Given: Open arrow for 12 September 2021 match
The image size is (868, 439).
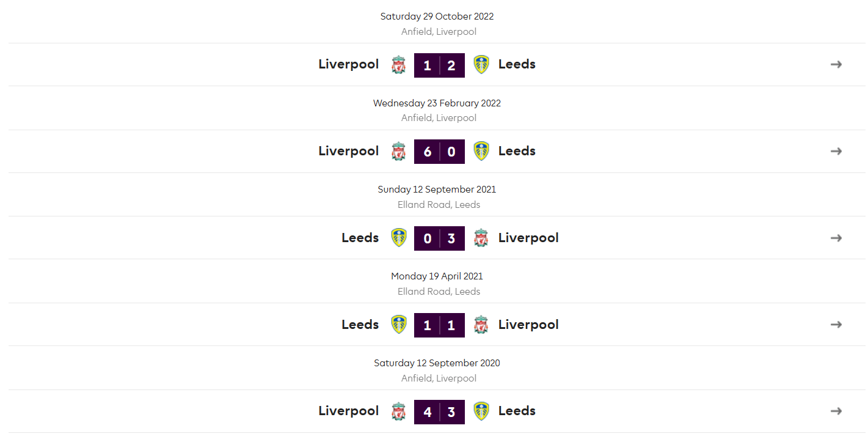Looking at the screenshot, I should coord(836,238).
